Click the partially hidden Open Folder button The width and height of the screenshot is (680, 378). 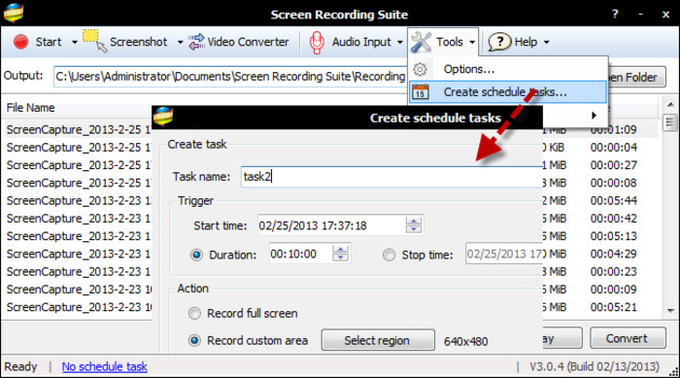coord(637,77)
